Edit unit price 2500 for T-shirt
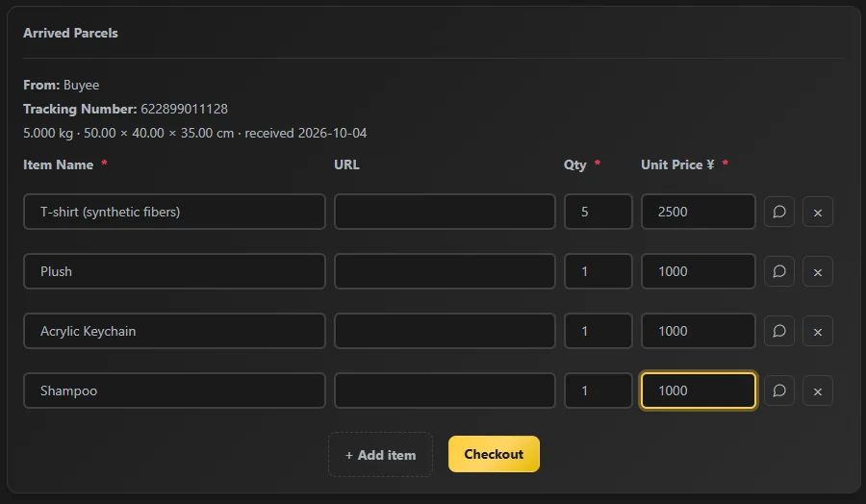The width and height of the screenshot is (866, 504). [699, 212]
